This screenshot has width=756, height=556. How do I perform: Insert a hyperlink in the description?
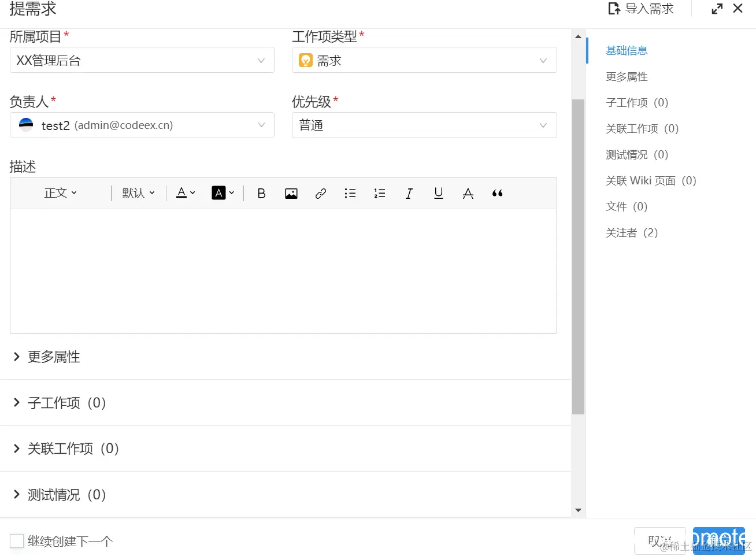click(321, 193)
